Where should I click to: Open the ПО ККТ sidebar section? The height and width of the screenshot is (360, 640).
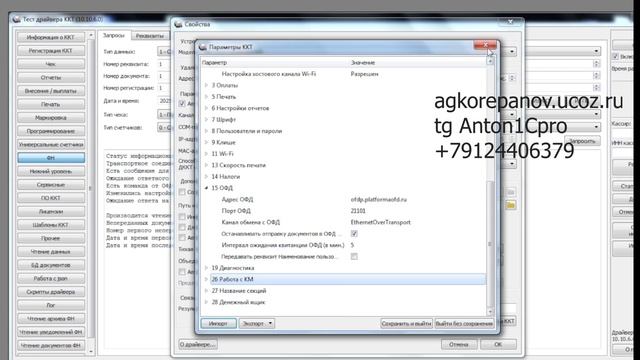pos(51,198)
